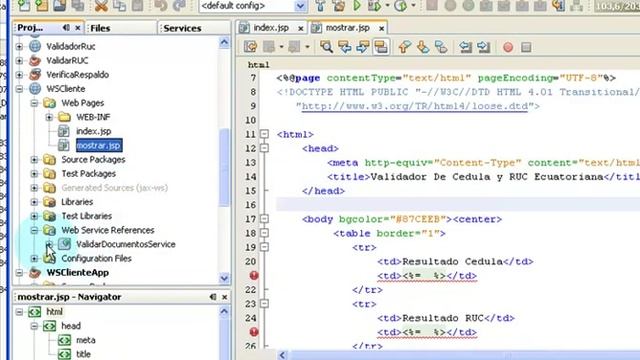The image size is (640, 360).
Task: Click Find Next Occurrence icon
Action: [x=362, y=47]
